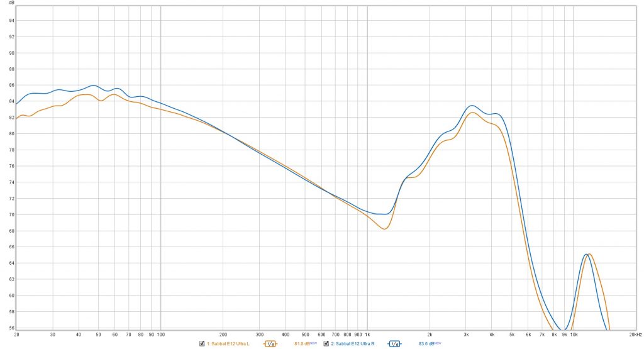Click the orange trace peak above 10 kHz
The width and height of the screenshot is (644, 349).
(x=590, y=254)
